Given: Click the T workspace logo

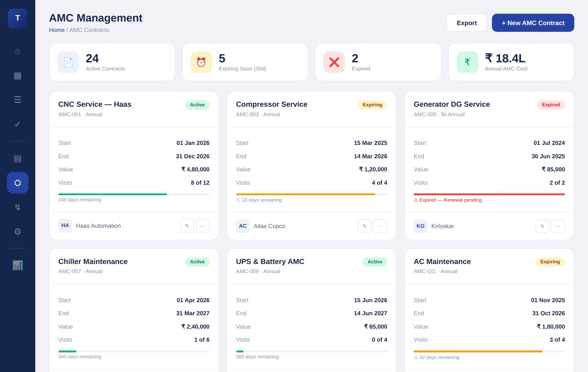Looking at the screenshot, I should 17,19.
